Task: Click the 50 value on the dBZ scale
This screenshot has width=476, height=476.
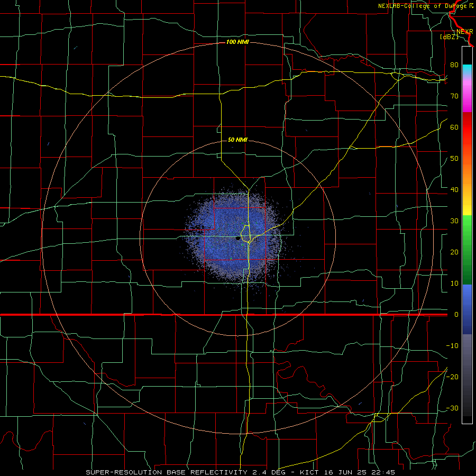Action: pos(454,159)
